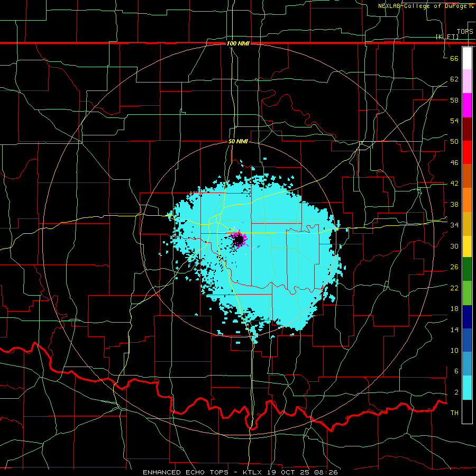Viewport: 476px width, 476px height.
Task: Click the TH legend label
Action: (454, 413)
